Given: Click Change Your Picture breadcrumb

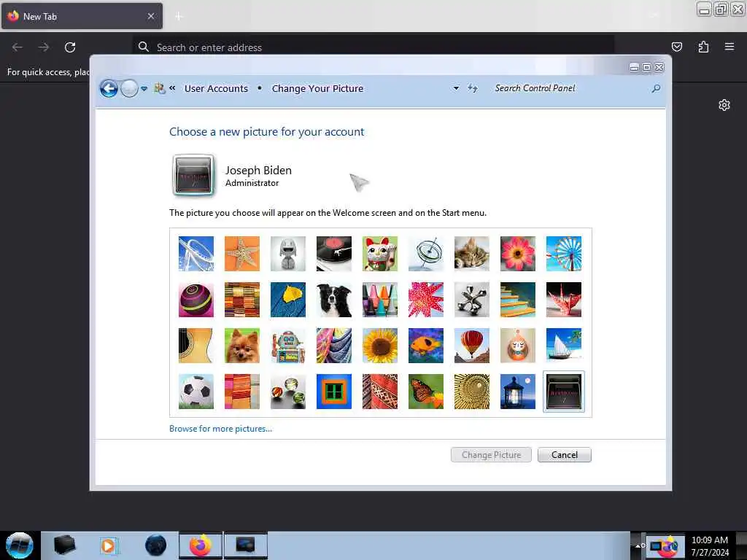Looking at the screenshot, I should pyautogui.click(x=318, y=88).
